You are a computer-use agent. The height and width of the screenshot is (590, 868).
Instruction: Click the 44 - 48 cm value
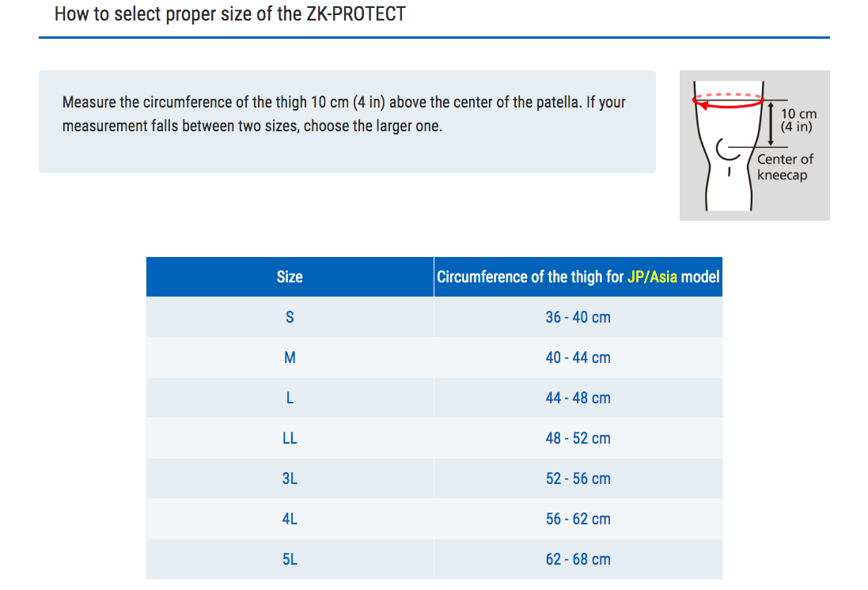pyautogui.click(x=578, y=398)
